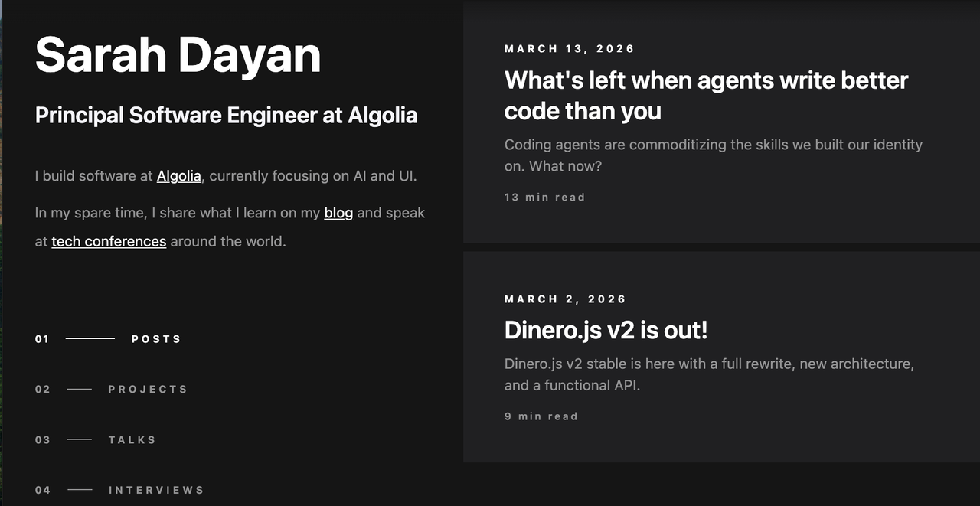Follow the blog link in the bio

point(338,213)
